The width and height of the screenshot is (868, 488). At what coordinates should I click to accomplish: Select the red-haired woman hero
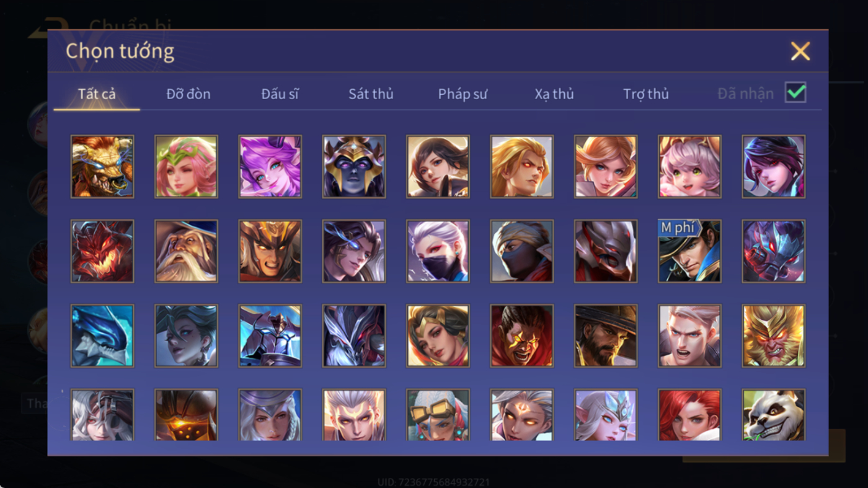point(689,414)
